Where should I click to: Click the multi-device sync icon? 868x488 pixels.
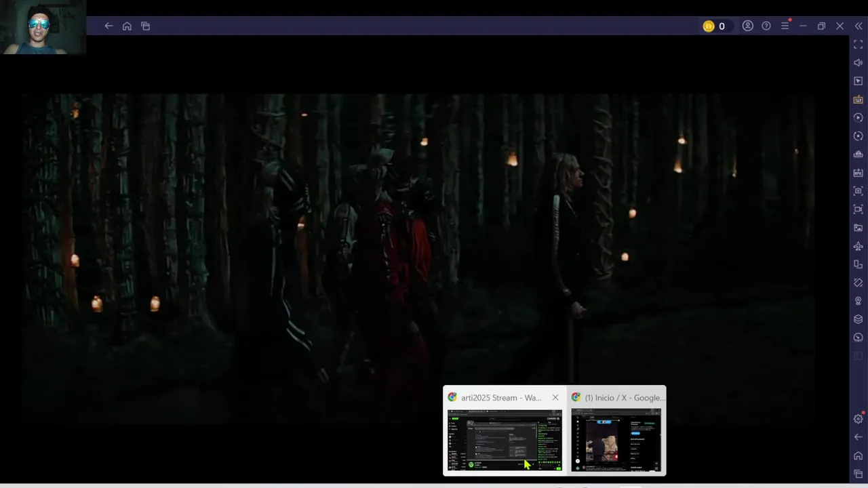tap(859, 264)
